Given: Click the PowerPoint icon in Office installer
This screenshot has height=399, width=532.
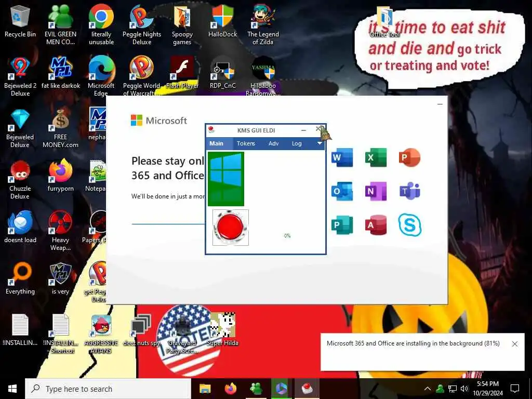Looking at the screenshot, I should pos(410,157).
